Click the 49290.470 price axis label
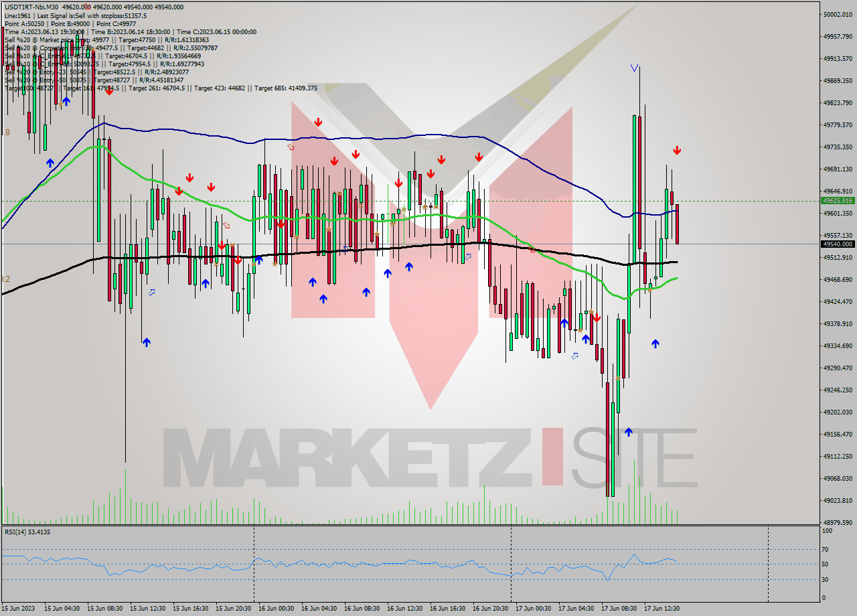857x616 pixels. click(x=839, y=368)
